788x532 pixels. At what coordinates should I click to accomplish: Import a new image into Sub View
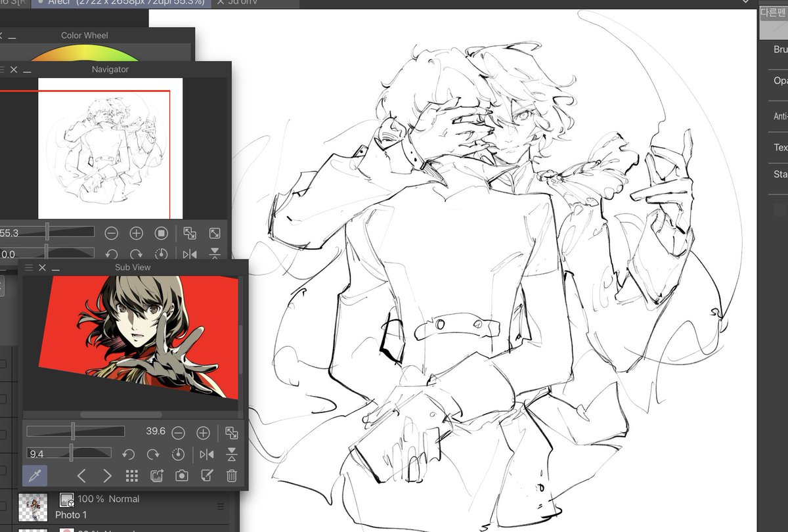click(x=156, y=476)
